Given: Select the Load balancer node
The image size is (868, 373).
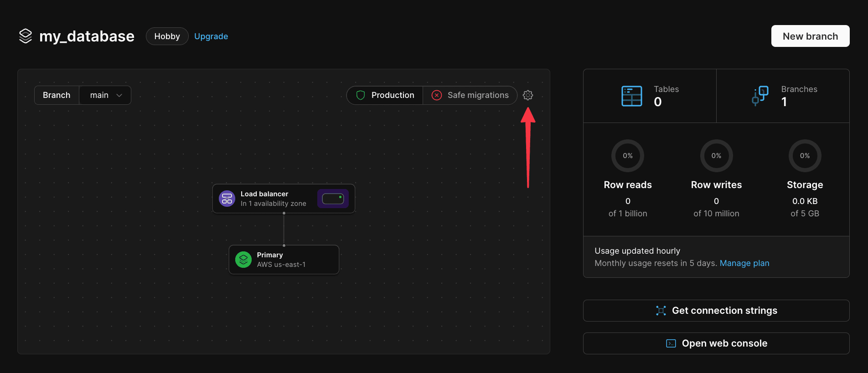Looking at the screenshot, I should pos(284,199).
